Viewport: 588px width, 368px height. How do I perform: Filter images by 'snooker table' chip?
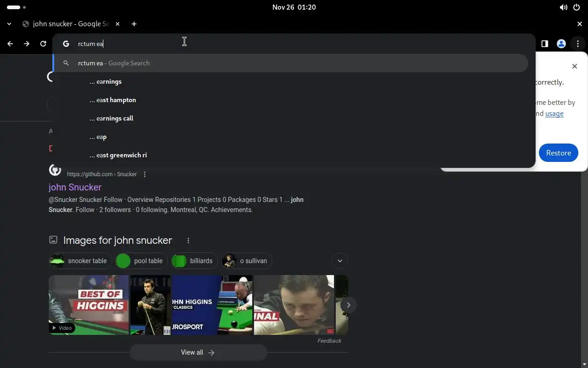(x=80, y=261)
